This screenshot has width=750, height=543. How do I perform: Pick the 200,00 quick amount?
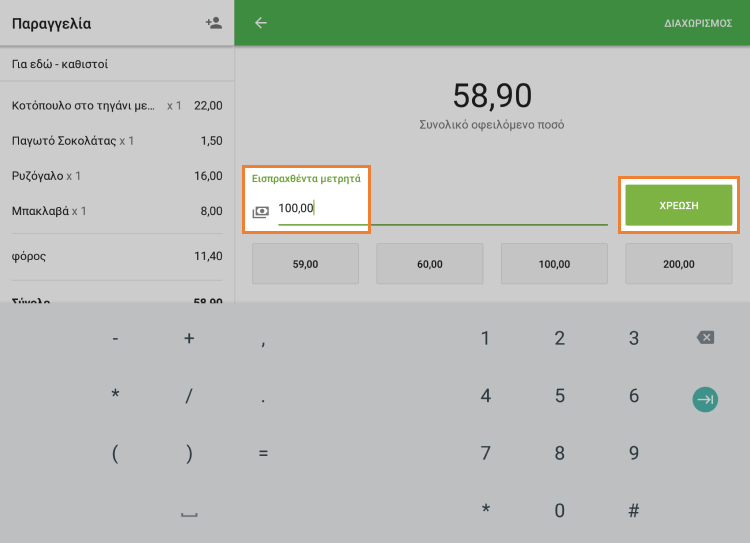click(x=679, y=264)
